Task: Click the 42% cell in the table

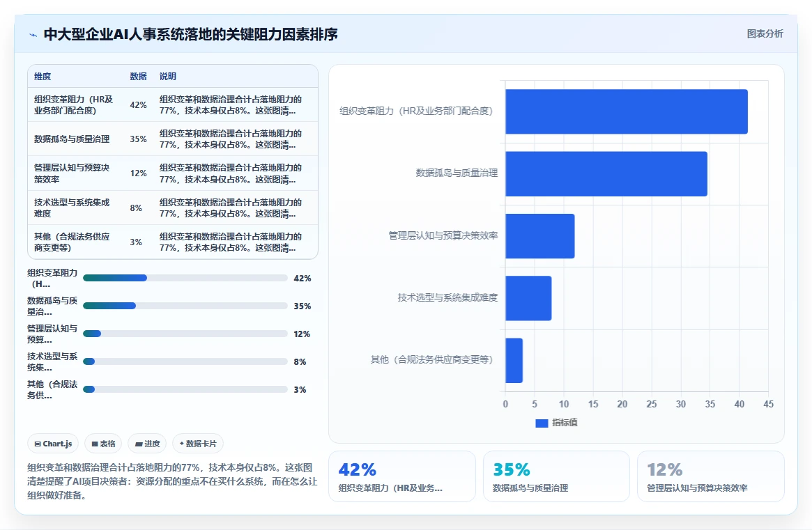Action: click(x=138, y=104)
